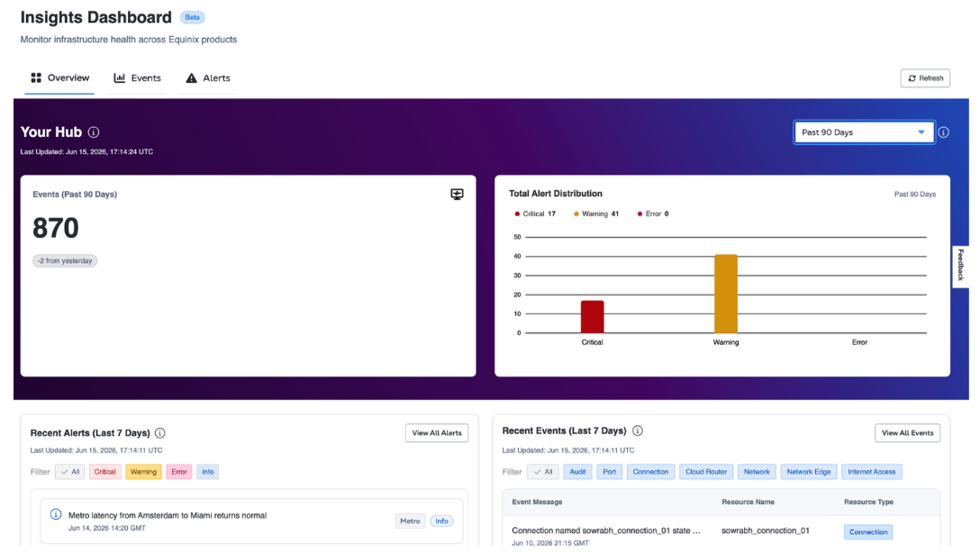Filter recent alerts by Critical
Screen dimensions: 980x553
[x=105, y=472]
